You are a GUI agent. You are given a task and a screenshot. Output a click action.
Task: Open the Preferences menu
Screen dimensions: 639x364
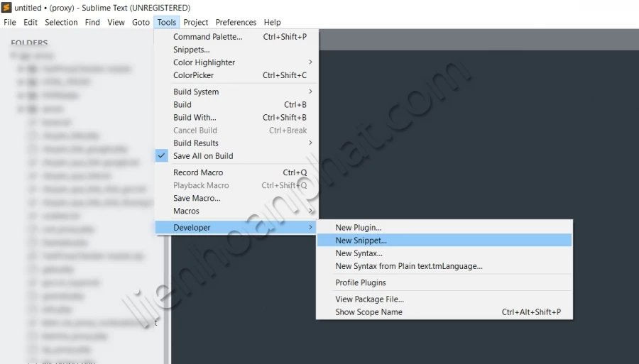236,23
